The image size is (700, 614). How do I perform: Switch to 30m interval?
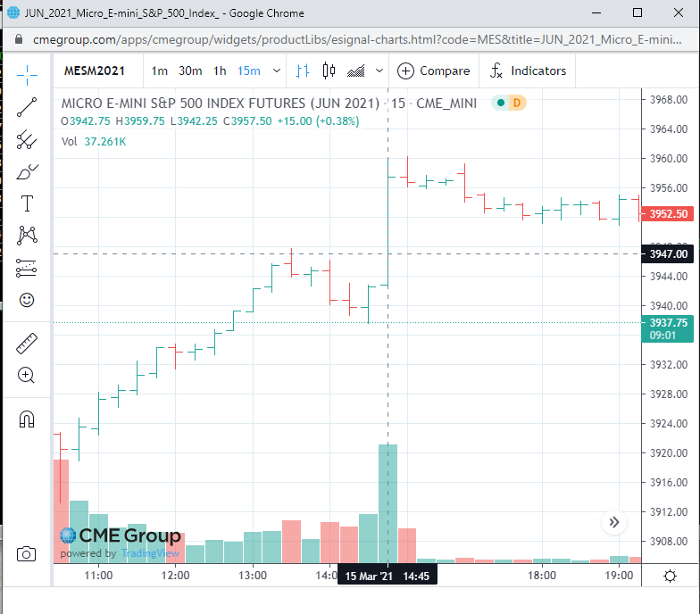[x=190, y=71]
